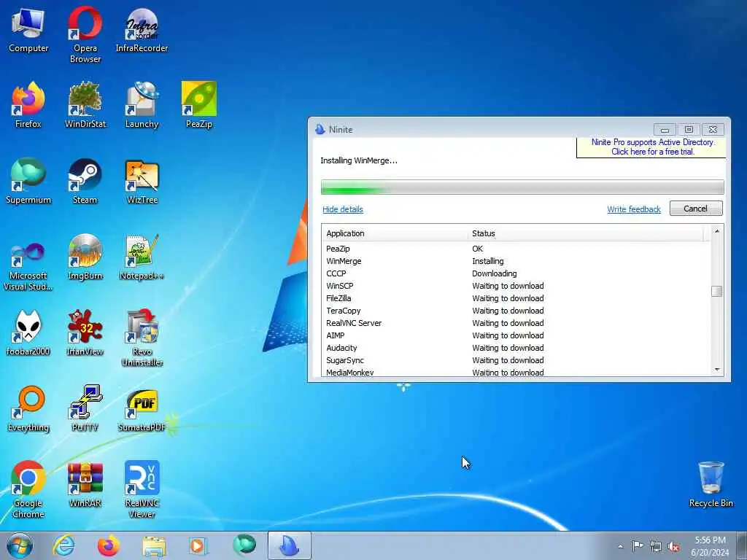Click the Status column header
This screenshot has height=560, width=747.
[586, 233]
